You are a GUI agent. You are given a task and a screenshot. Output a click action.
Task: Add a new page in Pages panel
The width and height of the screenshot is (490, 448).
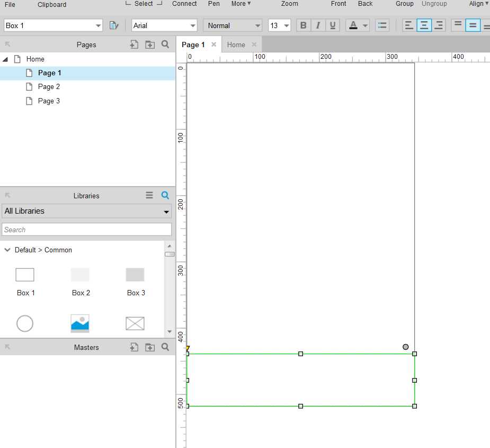coord(134,45)
